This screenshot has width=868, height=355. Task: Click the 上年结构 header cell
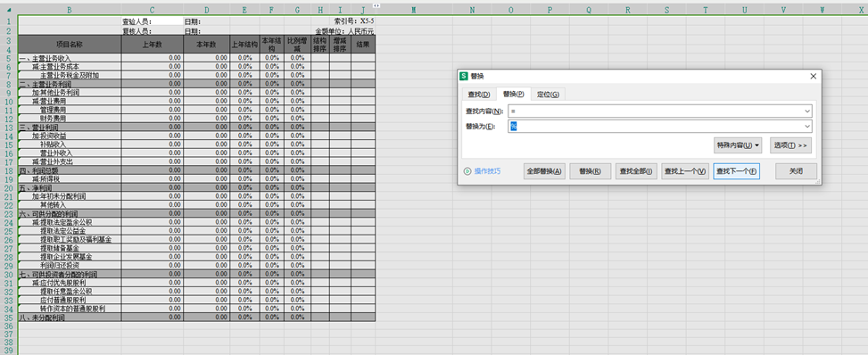click(244, 45)
